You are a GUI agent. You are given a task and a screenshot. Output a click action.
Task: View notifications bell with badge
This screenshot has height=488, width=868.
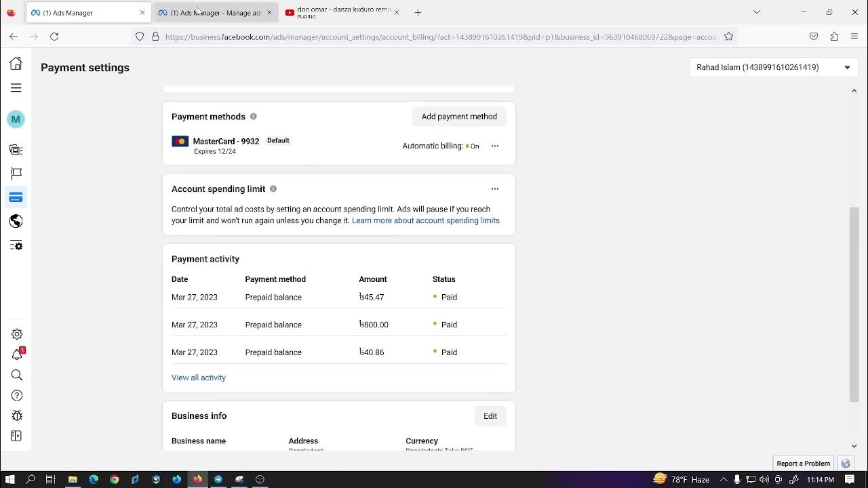(17, 354)
